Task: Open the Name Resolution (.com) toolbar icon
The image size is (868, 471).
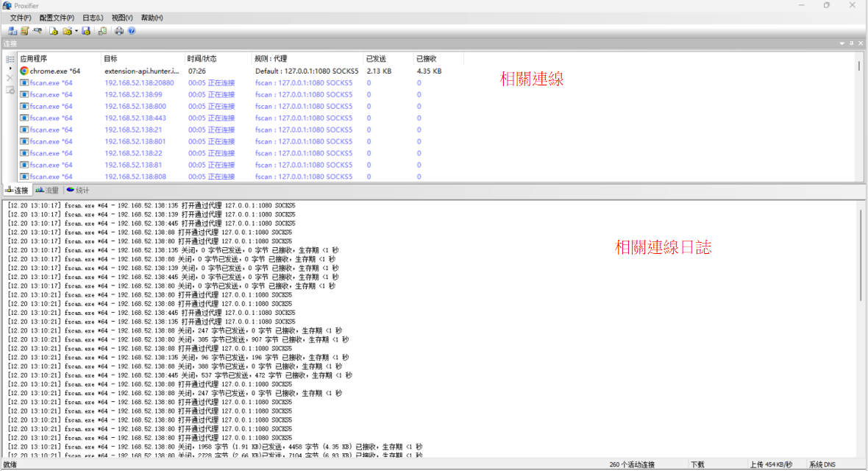Action: coord(38,31)
